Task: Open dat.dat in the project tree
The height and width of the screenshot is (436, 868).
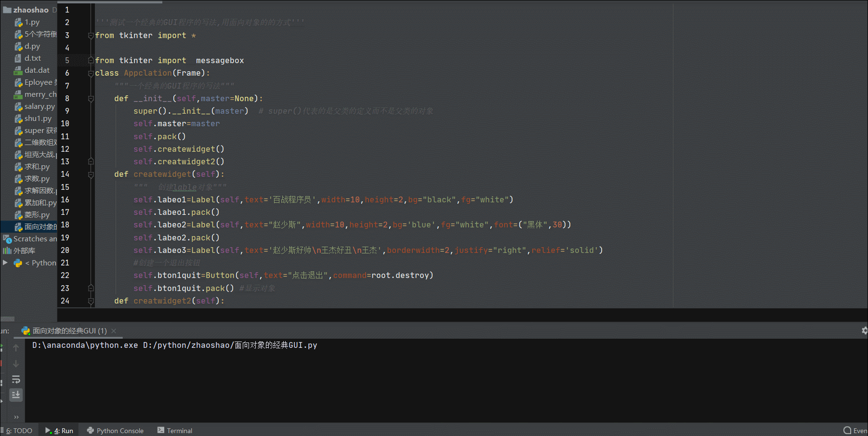Action: [37, 70]
